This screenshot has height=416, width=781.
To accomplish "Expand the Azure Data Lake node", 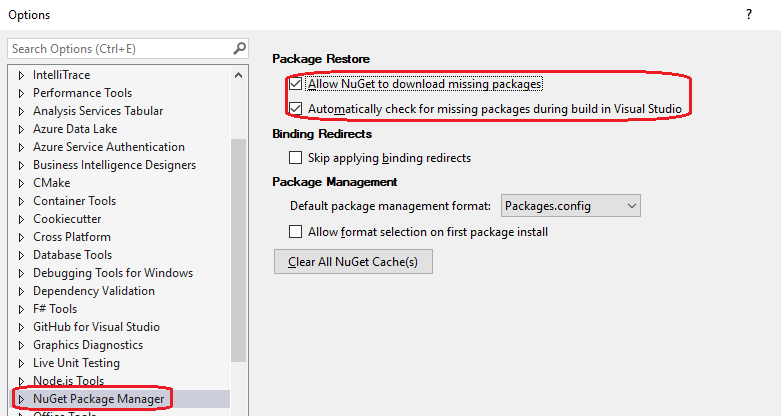I will [x=21, y=129].
